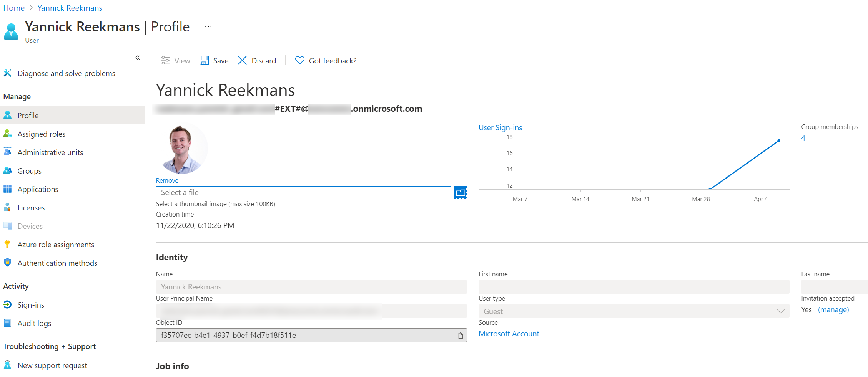
Task: Click the feedback heart icon
Action: coord(300,61)
